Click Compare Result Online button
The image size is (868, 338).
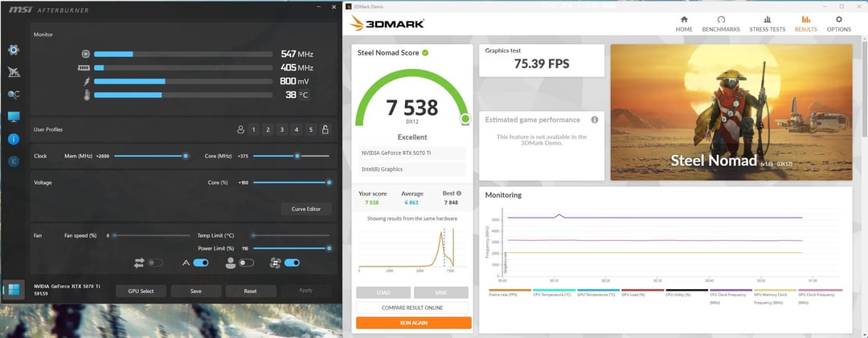pyautogui.click(x=413, y=307)
